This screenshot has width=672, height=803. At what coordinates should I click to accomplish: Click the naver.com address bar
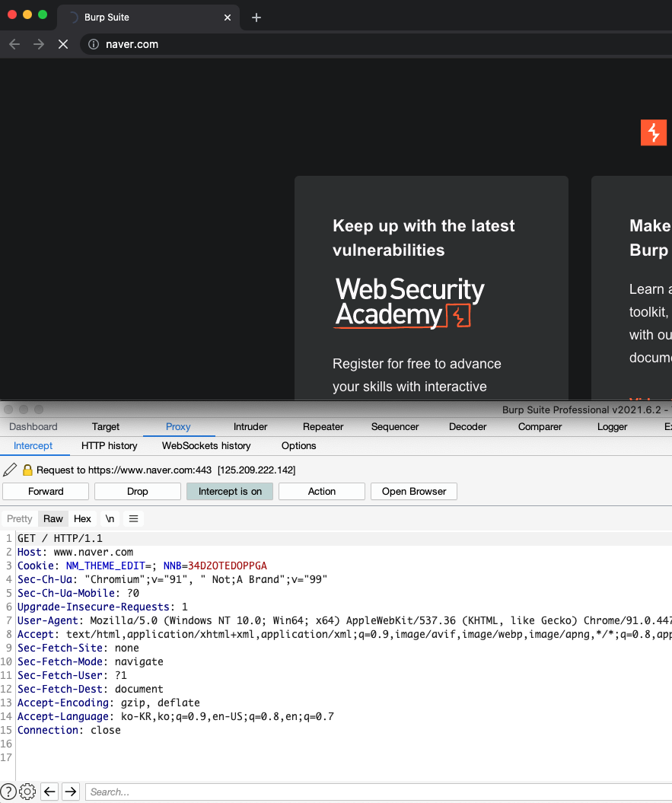point(376,45)
